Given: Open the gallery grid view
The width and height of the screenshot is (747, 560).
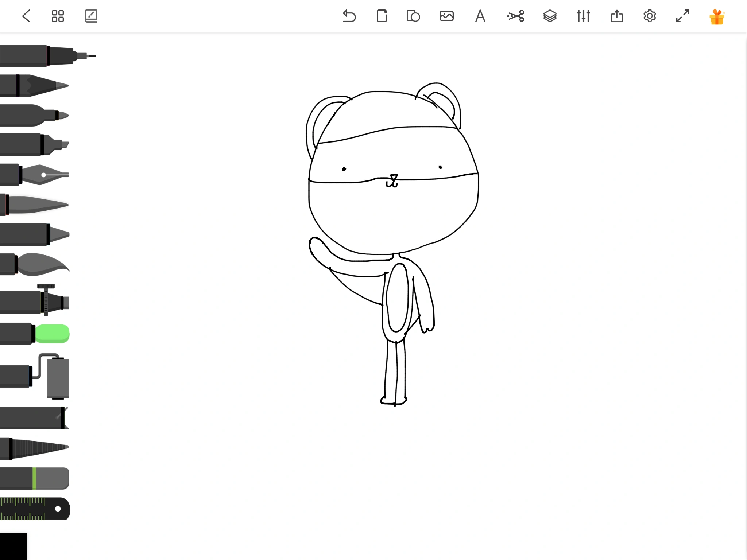Looking at the screenshot, I should 58,16.
